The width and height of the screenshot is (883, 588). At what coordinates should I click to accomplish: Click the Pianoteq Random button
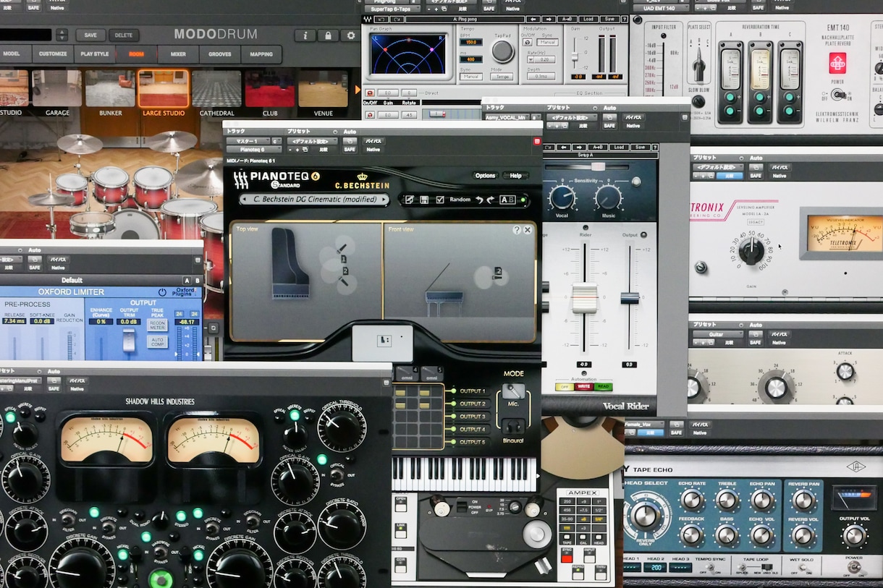point(460,200)
